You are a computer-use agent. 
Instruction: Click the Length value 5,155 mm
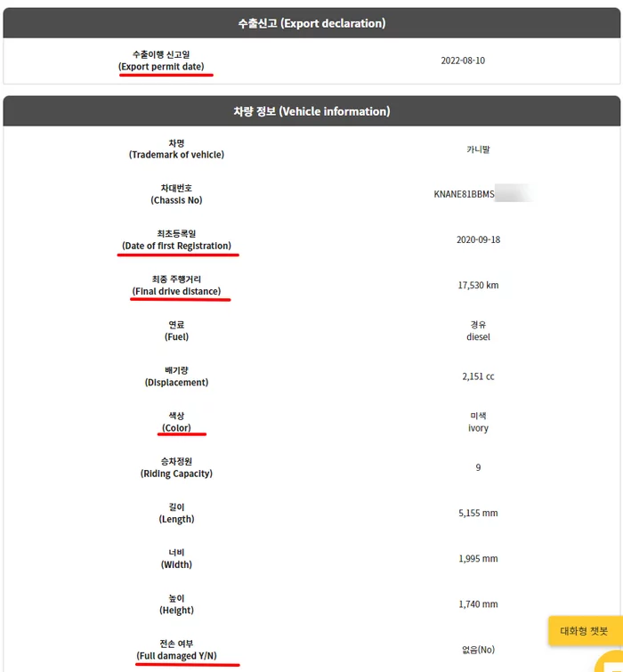click(x=478, y=513)
